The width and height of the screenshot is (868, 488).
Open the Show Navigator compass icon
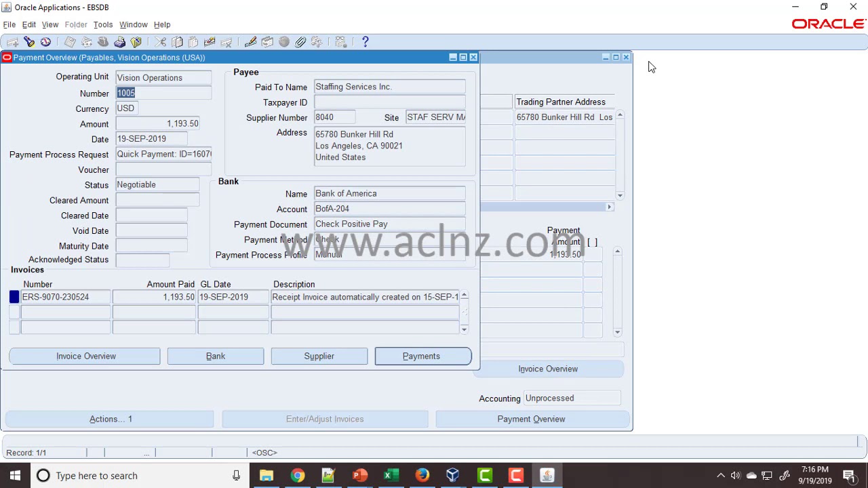point(45,42)
